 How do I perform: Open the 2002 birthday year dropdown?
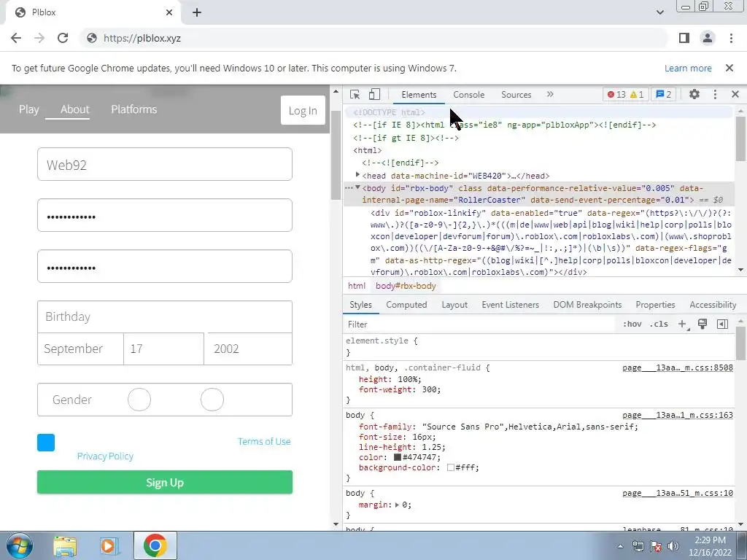pos(248,349)
